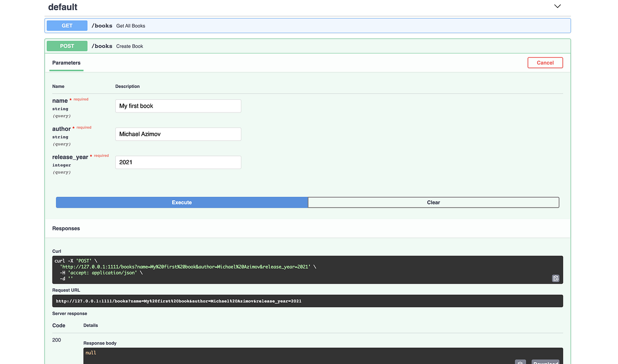The width and height of the screenshot is (618, 364).
Task: Collapse the default section using its chevron
Action: pyautogui.click(x=557, y=7)
